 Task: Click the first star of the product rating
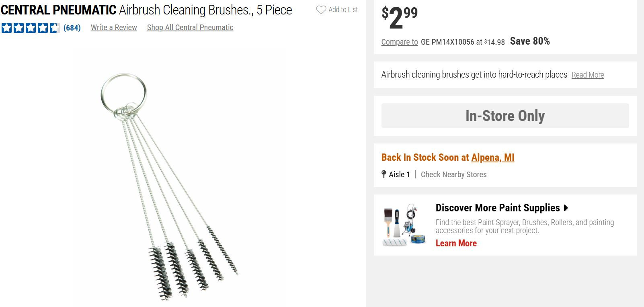6,27
